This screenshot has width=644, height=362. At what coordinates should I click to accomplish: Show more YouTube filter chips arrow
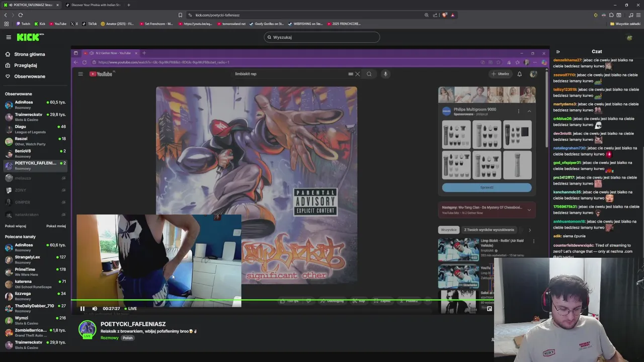[x=529, y=230]
